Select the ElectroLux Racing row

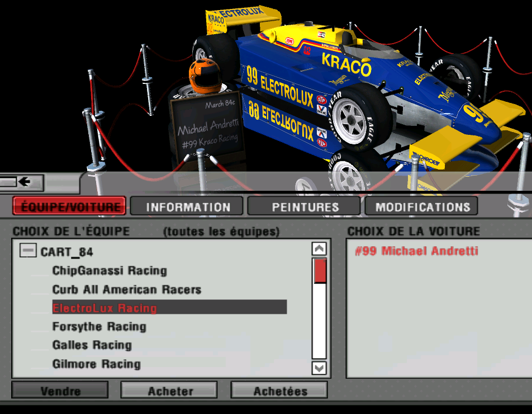(x=169, y=307)
